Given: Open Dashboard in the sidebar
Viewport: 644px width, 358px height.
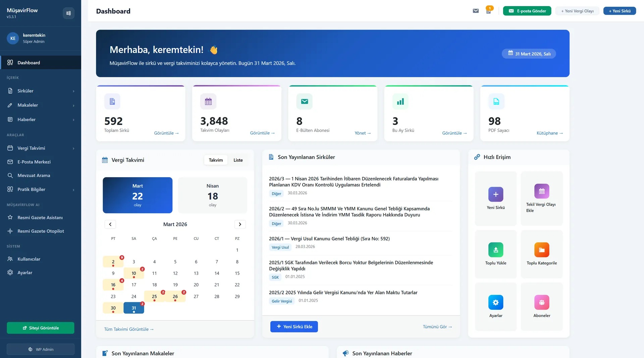Looking at the screenshot, I should point(41,62).
